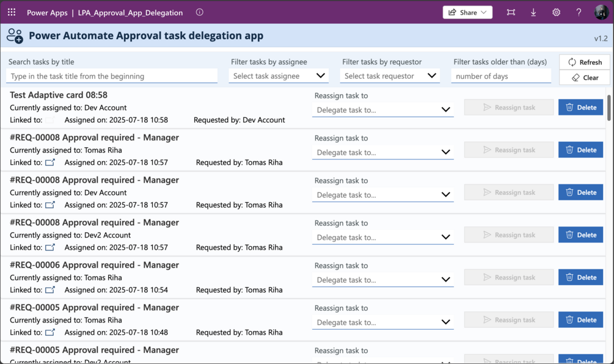Screen dimensions: 614x364
Task: Click the download arrow icon
Action: tap(533, 12)
